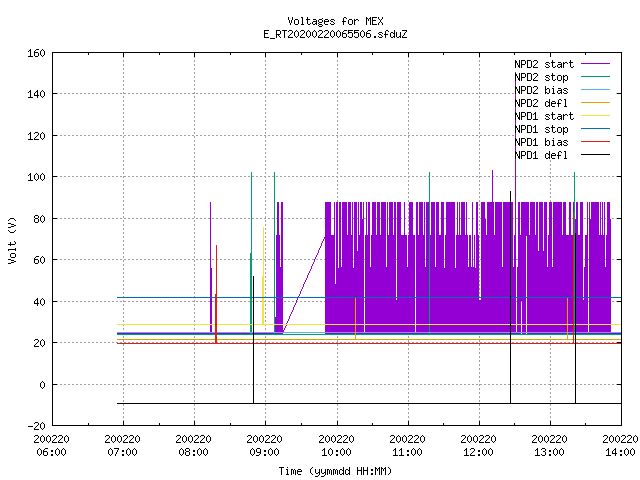Image resolution: width=640 pixels, height=480 pixels.
Task: Click the y-axis tick label 60
Action: [39, 260]
